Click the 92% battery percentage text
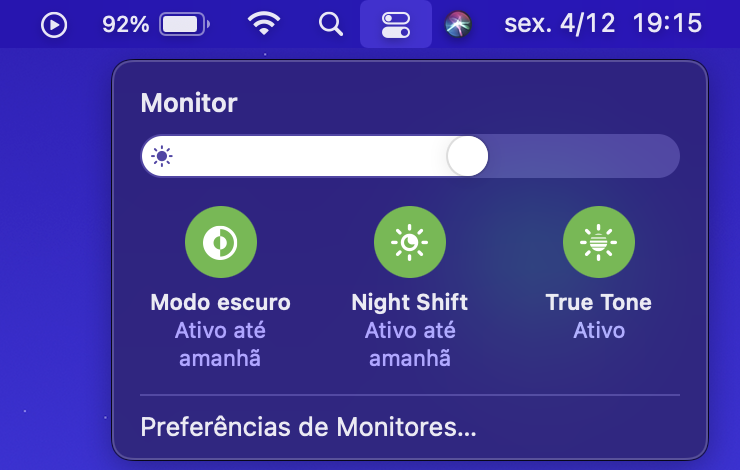This screenshot has width=740, height=470. (x=126, y=25)
